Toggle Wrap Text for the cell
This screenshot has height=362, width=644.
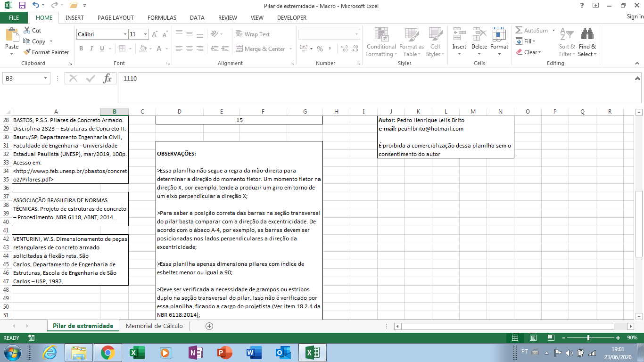(x=253, y=34)
